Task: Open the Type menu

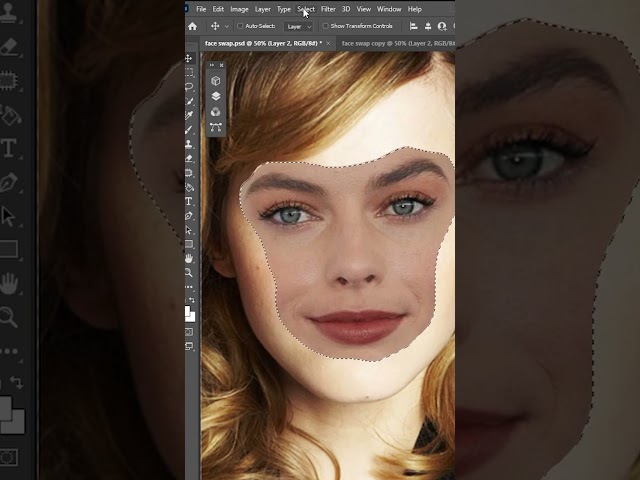Action: [x=284, y=9]
